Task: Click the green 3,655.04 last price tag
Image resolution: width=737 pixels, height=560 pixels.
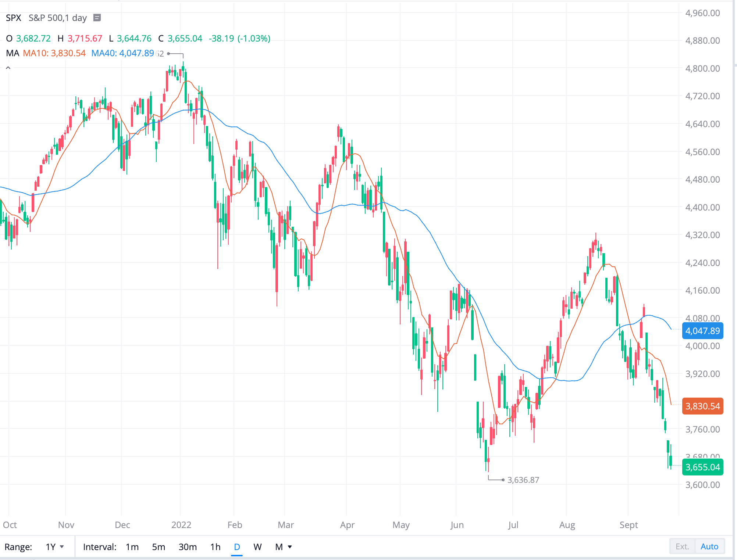Action: point(702,467)
